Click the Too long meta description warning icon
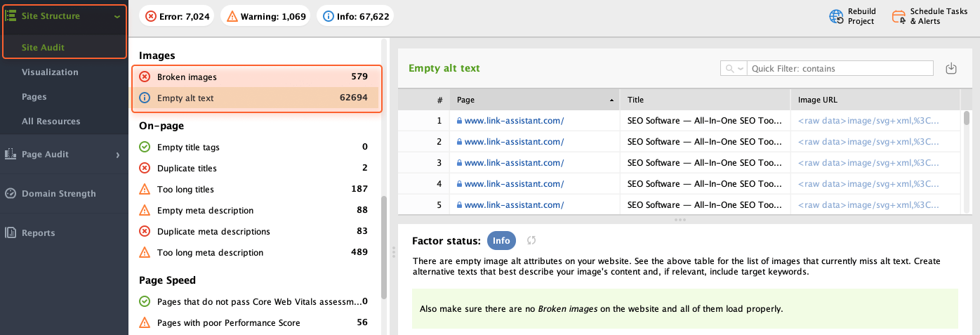The image size is (980, 335). 145,252
